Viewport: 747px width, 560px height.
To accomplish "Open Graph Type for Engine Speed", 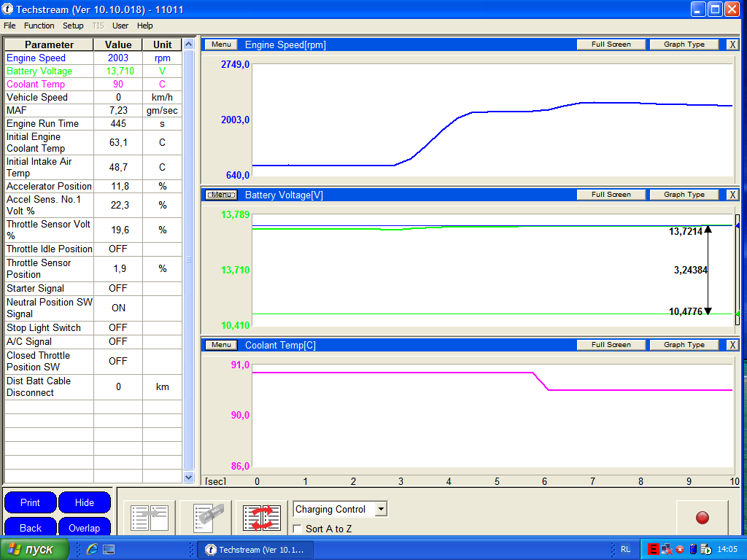I will tap(684, 44).
